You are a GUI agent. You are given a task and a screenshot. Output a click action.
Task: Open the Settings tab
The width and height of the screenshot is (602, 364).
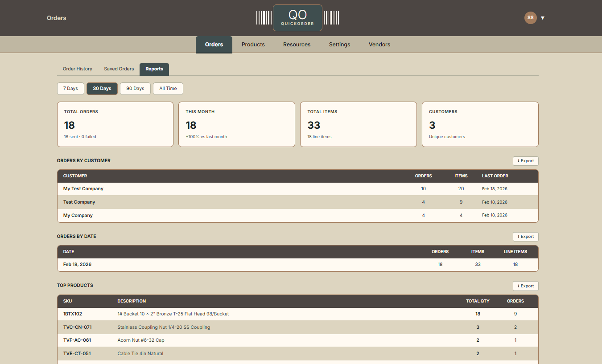pyautogui.click(x=339, y=45)
